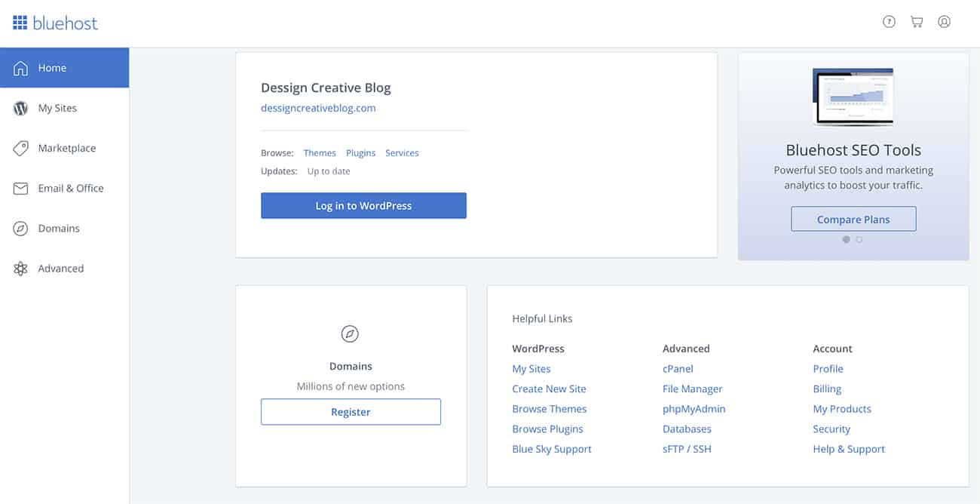Open My Sites under Helpful Links

coord(531,369)
